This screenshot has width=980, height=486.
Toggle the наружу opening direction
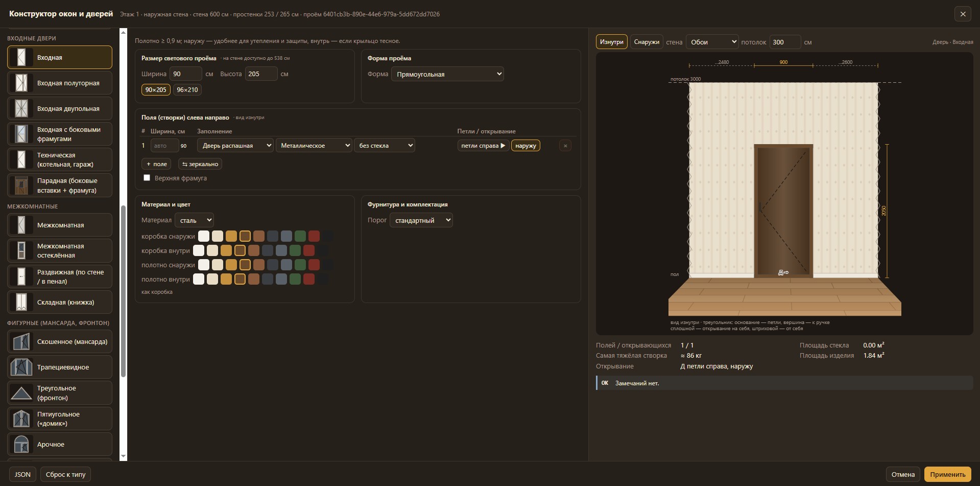(x=525, y=146)
